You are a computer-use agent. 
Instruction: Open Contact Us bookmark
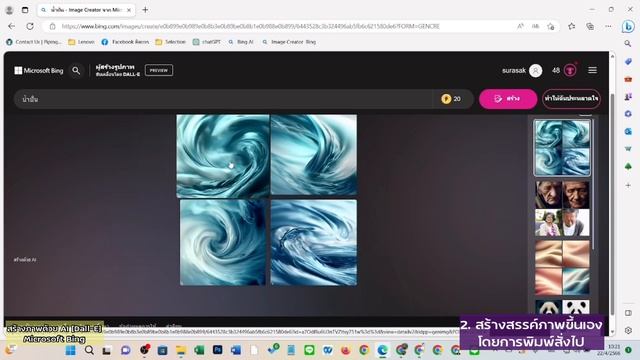[x=34, y=42]
